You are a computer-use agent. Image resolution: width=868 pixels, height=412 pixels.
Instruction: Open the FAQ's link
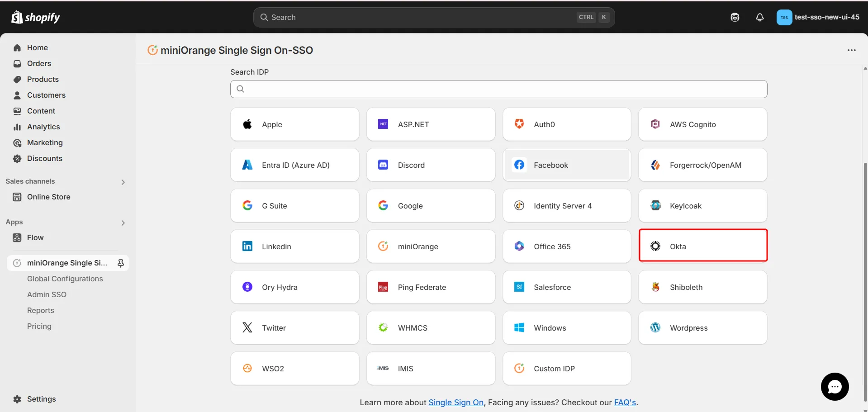pyautogui.click(x=625, y=403)
